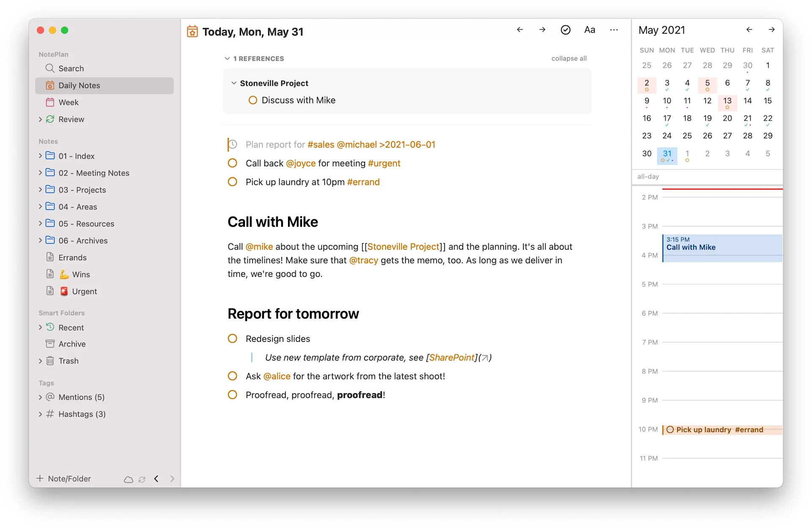The height and width of the screenshot is (528, 812).
Task: Open the Urgent note with red icon
Action: (83, 291)
